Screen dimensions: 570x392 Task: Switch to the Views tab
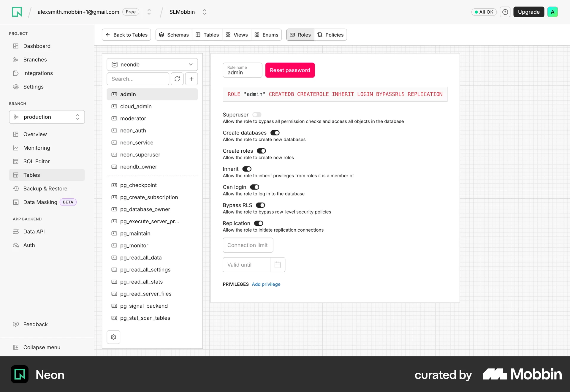(x=237, y=35)
